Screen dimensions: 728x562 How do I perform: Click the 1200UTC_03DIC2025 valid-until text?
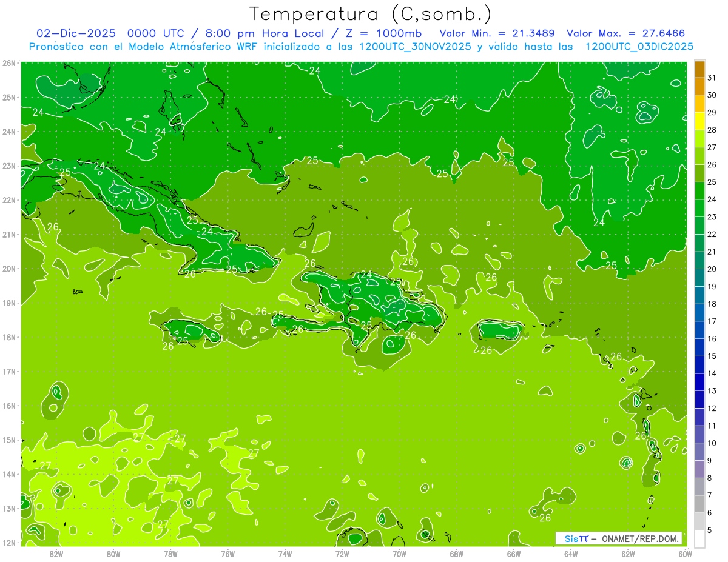click(640, 47)
